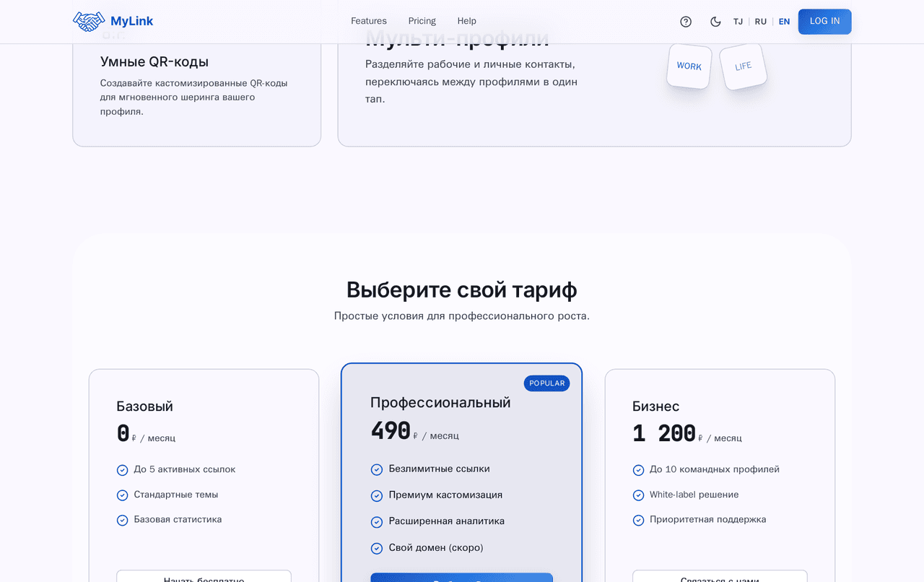
Task: Click the Умные QR-коды heading
Action: click(x=154, y=62)
